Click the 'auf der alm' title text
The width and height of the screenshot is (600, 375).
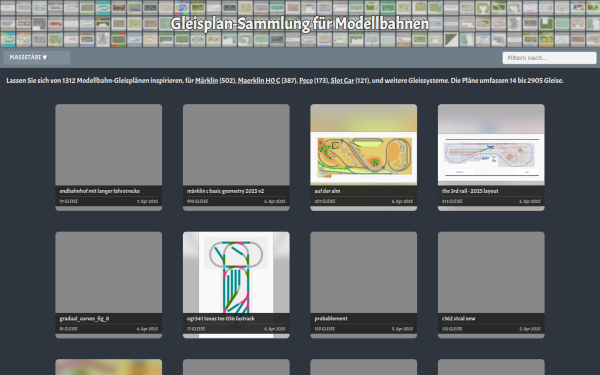pyautogui.click(x=327, y=191)
